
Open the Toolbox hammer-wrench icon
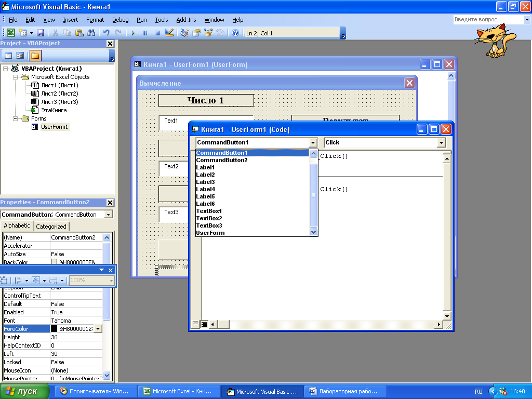[x=220, y=33]
